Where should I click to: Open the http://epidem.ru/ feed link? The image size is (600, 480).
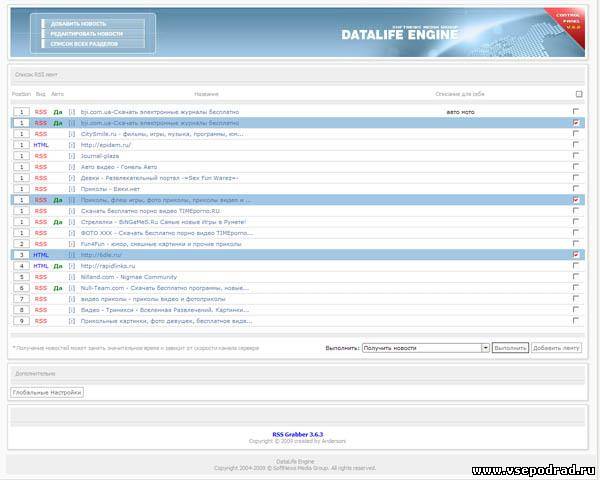pyautogui.click(x=106, y=145)
